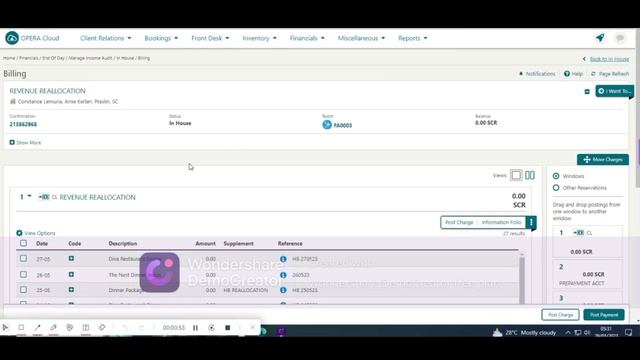The height and width of the screenshot is (360, 640).
Task: Open the weather widget in the taskbar
Action: pos(524,333)
